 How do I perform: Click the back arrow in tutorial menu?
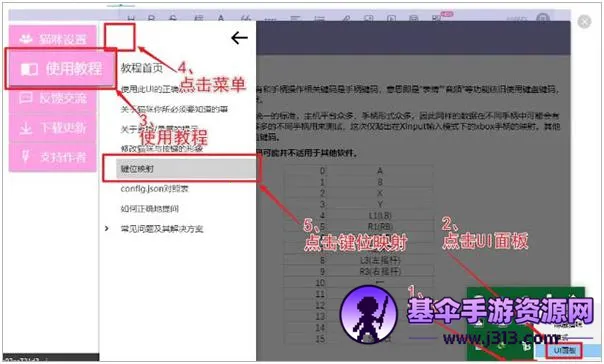(239, 38)
